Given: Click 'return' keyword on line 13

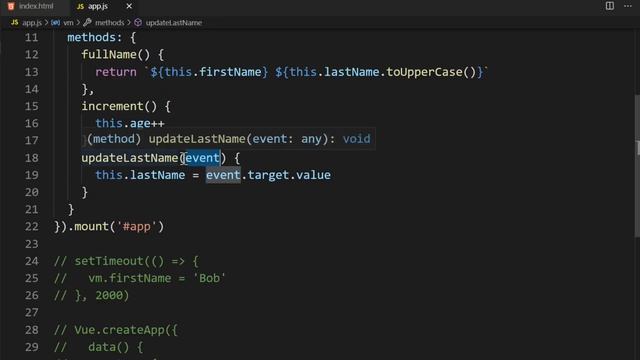Looking at the screenshot, I should pyautogui.click(x=116, y=72).
